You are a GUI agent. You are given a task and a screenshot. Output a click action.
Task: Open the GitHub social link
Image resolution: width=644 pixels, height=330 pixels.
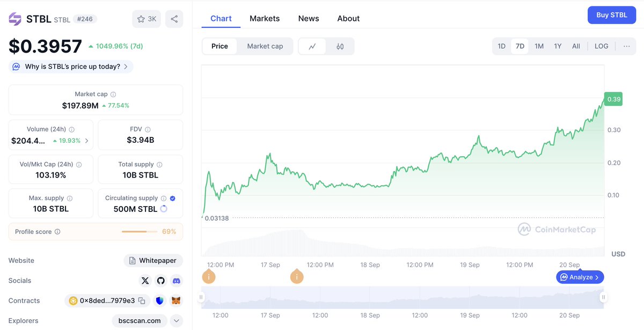point(160,281)
